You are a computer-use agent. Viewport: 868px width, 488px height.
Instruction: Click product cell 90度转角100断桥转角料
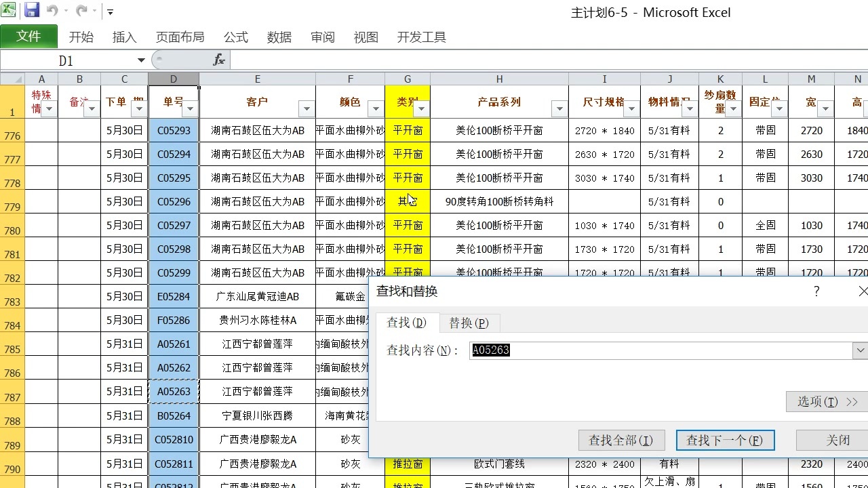(499, 201)
